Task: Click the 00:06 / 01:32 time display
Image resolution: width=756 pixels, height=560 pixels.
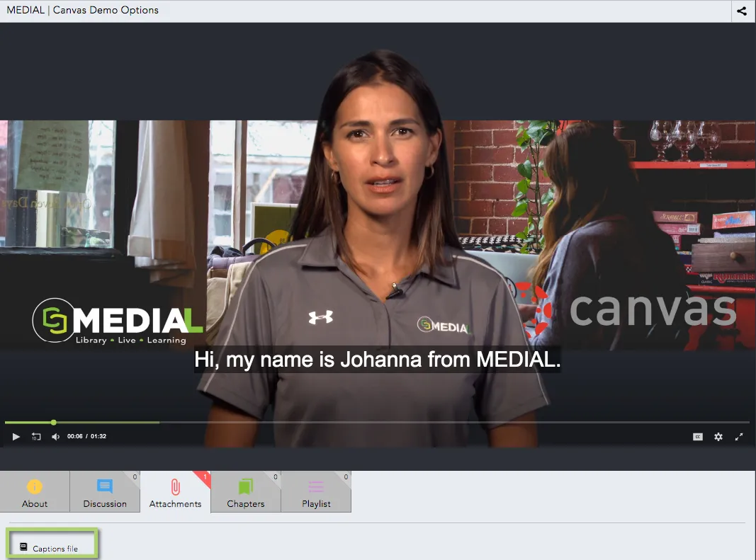Action: coord(86,437)
